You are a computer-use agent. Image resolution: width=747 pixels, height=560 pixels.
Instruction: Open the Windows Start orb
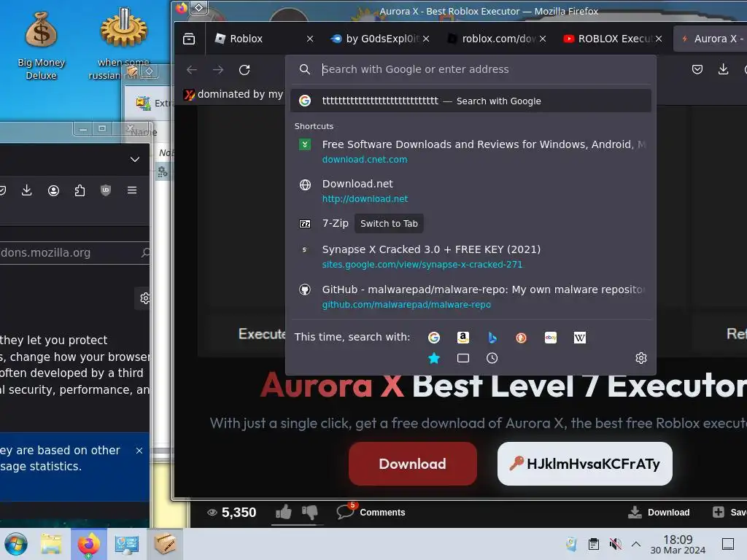16,544
